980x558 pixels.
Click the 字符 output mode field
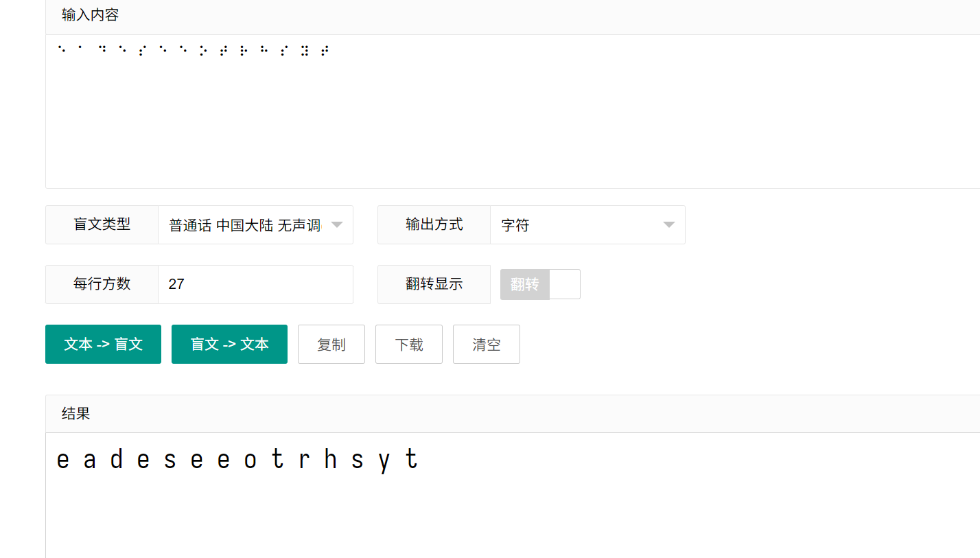tap(576, 225)
